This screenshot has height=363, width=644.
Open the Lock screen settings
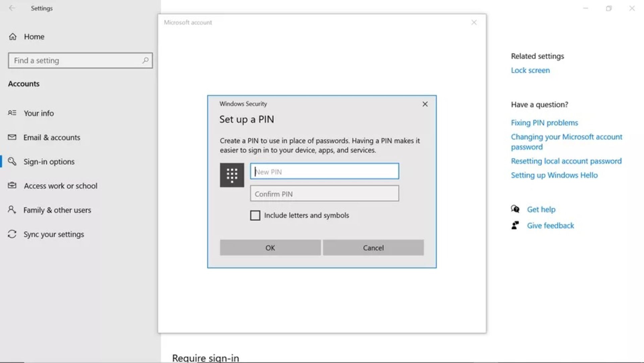[x=530, y=70]
